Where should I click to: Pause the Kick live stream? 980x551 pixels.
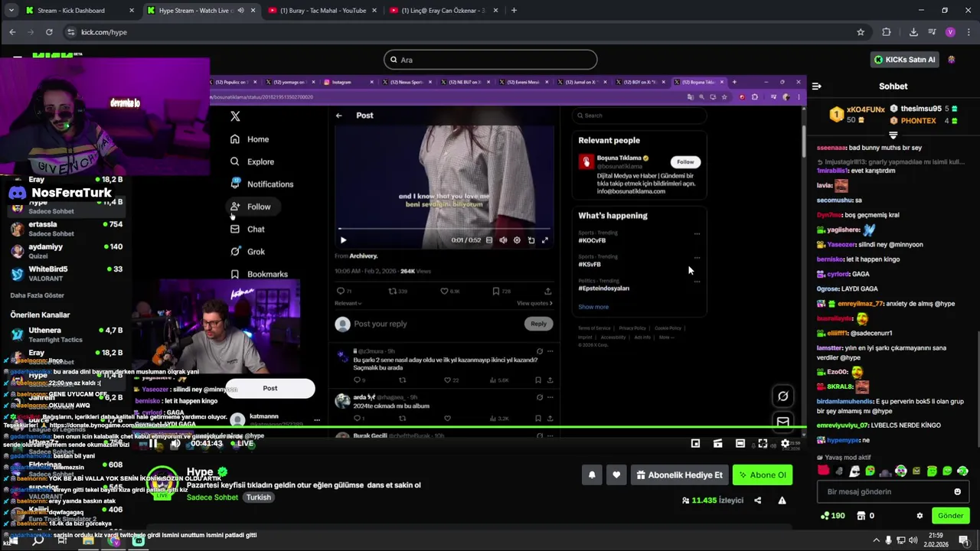tap(153, 443)
